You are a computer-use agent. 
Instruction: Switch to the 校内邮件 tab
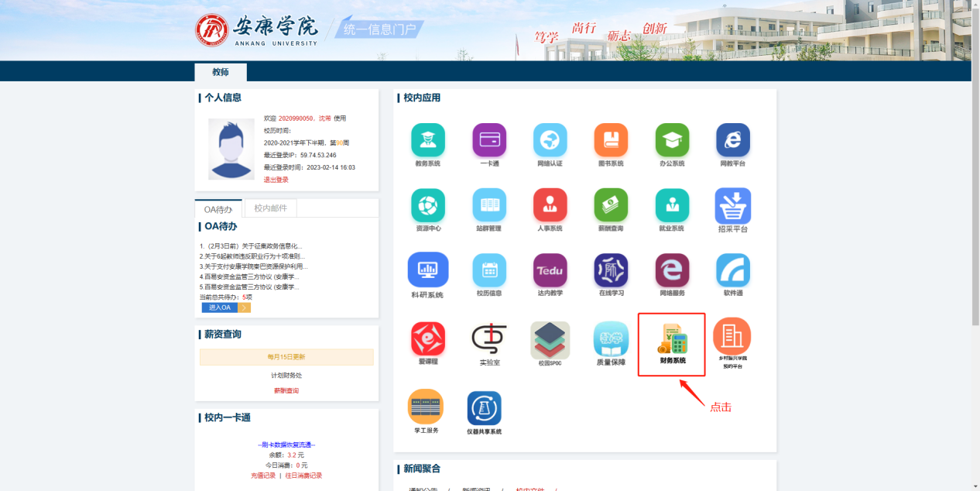pyautogui.click(x=270, y=208)
